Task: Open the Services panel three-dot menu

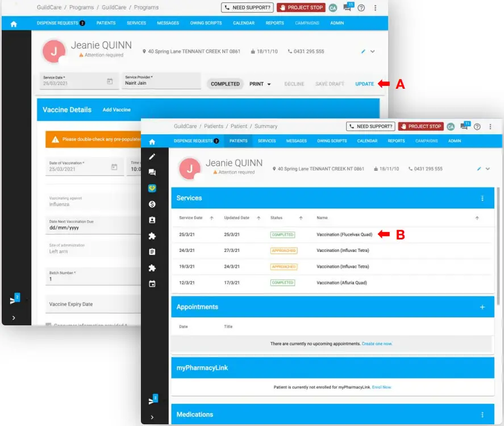Action: coord(482,198)
